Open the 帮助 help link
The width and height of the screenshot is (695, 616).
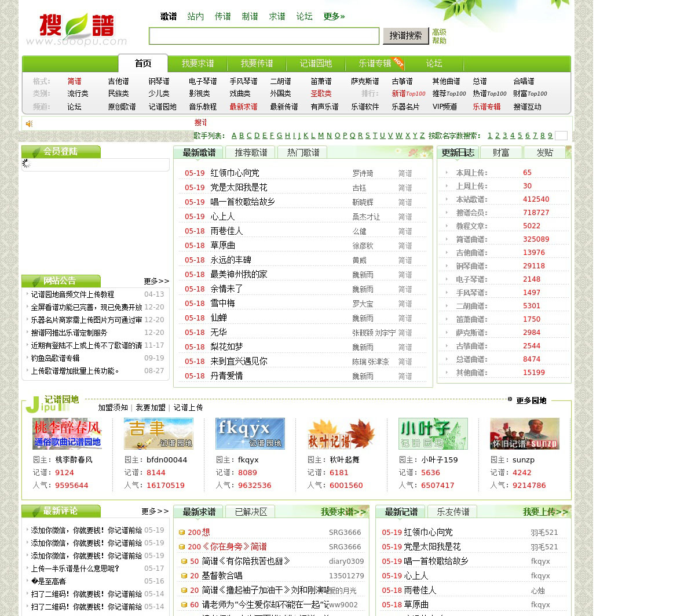(x=439, y=41)
